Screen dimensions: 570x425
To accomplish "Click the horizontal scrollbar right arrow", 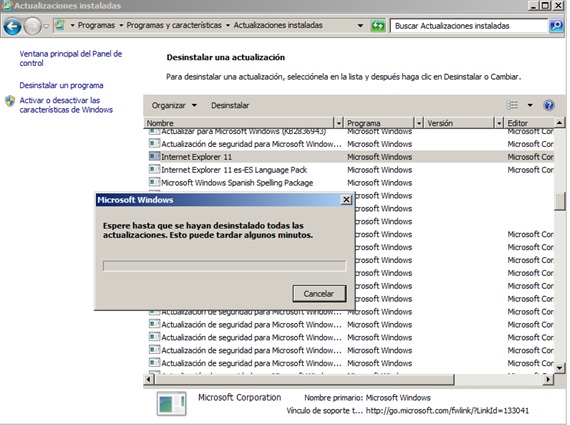I will click(x=548, y=379).
